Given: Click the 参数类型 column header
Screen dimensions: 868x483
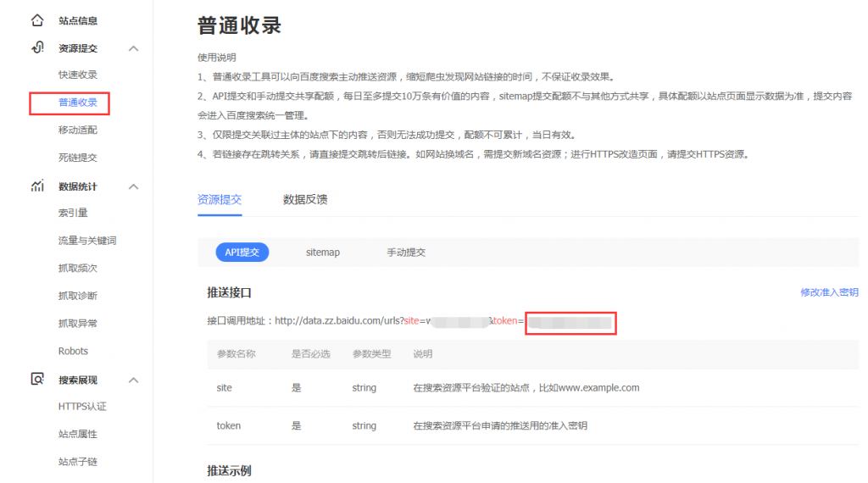Looking at the screenshot, I should point(371,354).
